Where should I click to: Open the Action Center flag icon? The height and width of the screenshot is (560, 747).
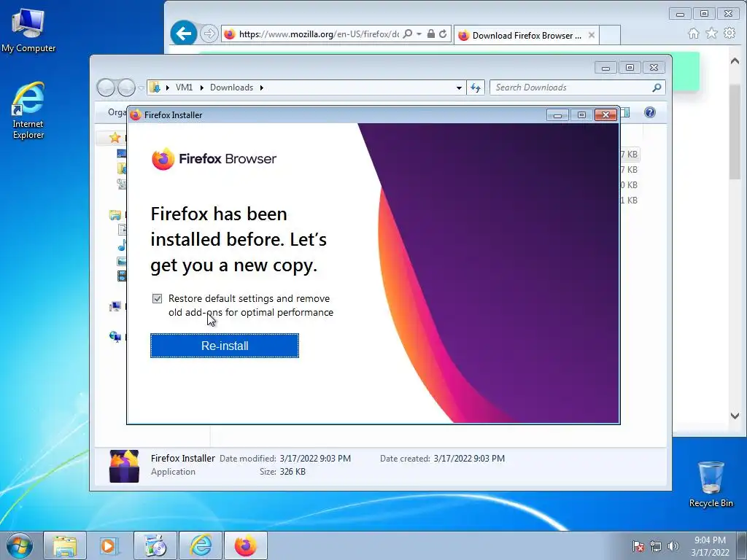638,547
